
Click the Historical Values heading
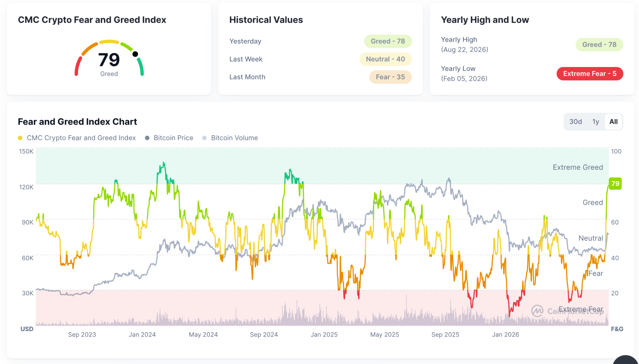[266, 20]
